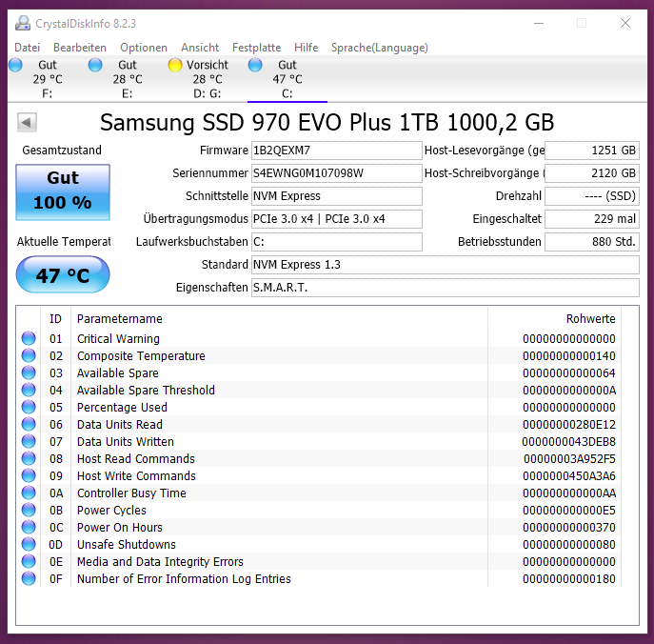Open the Festplatte menu
654x644 pixels.
[x=256, y=48]
